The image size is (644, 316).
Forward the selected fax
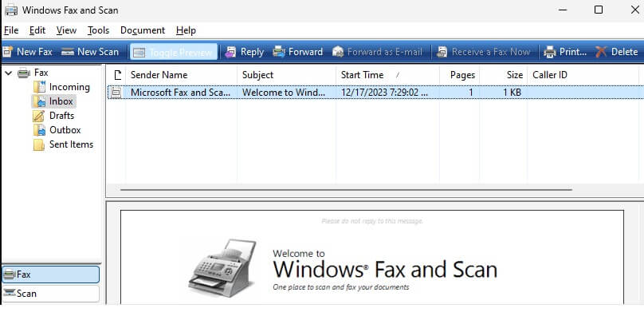tap(298, 52)
